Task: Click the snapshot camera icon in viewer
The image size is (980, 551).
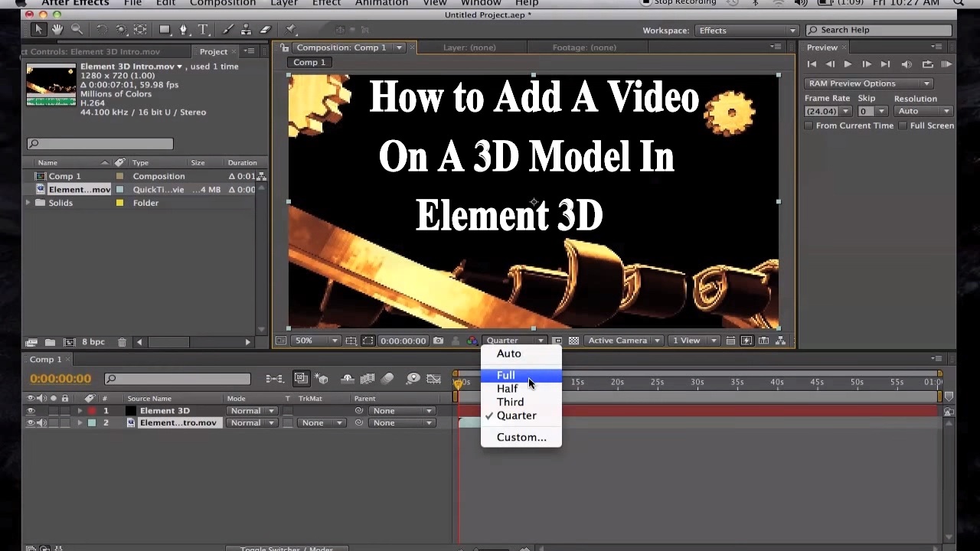Action: (438, 341)
